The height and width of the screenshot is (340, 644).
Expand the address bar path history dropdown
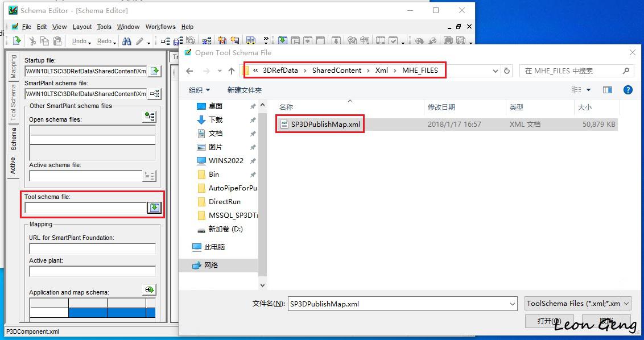pos(496,71)
